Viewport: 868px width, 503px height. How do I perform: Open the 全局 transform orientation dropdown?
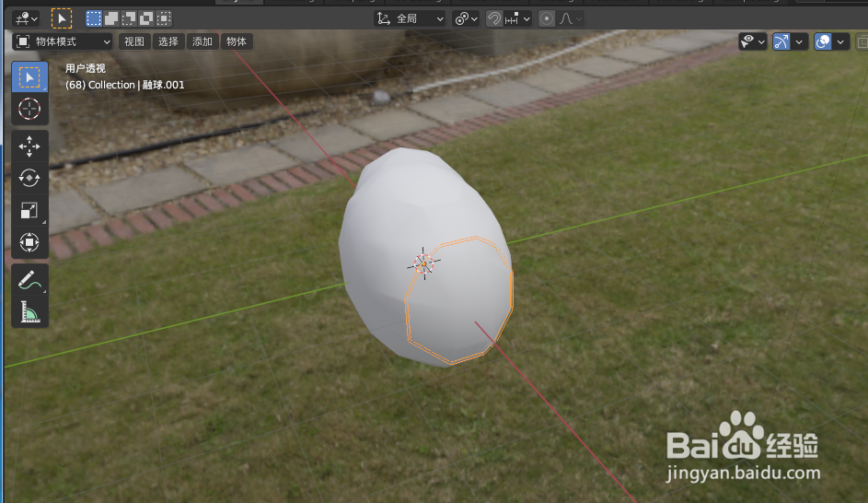[410, 18]
